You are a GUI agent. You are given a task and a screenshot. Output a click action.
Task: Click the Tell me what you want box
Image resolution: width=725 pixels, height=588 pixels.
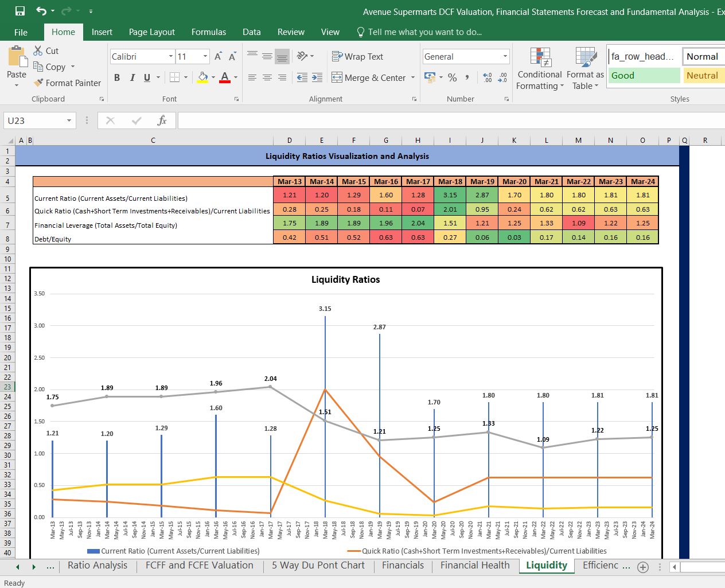(x=419, y=32)
